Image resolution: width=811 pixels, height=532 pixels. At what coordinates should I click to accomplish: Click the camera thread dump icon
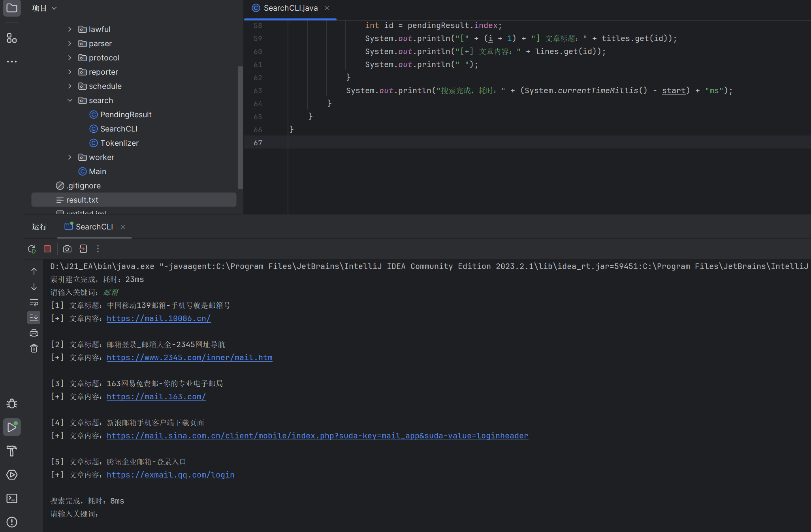point(67,249)
